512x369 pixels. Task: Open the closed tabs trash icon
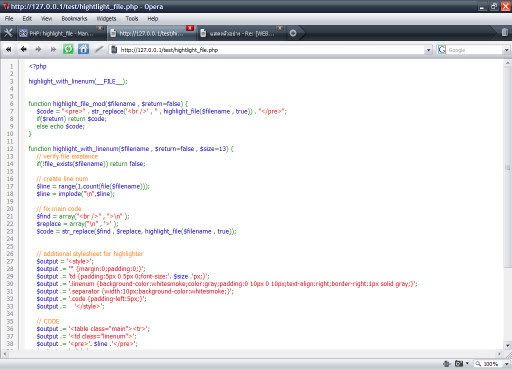tap(505, 32)
